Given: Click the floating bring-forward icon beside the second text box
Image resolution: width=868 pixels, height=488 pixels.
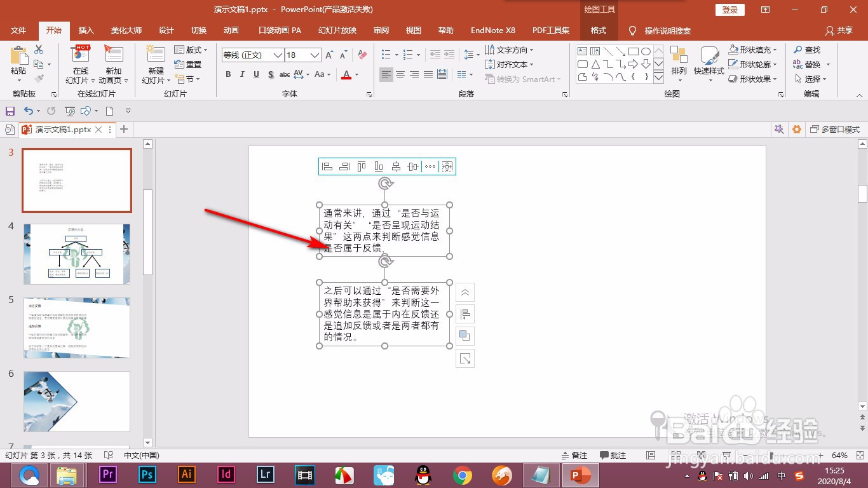Looking at the screenshot, I should (x=465, y=336).
